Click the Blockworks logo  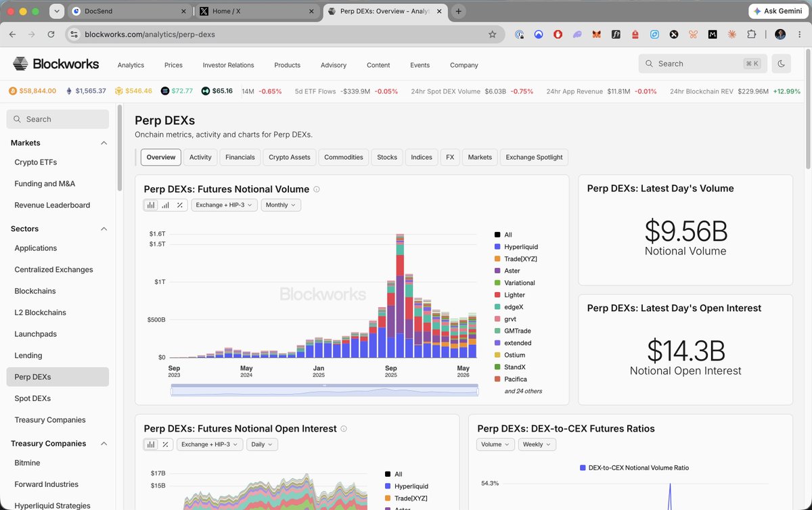[x=55, y=64]
